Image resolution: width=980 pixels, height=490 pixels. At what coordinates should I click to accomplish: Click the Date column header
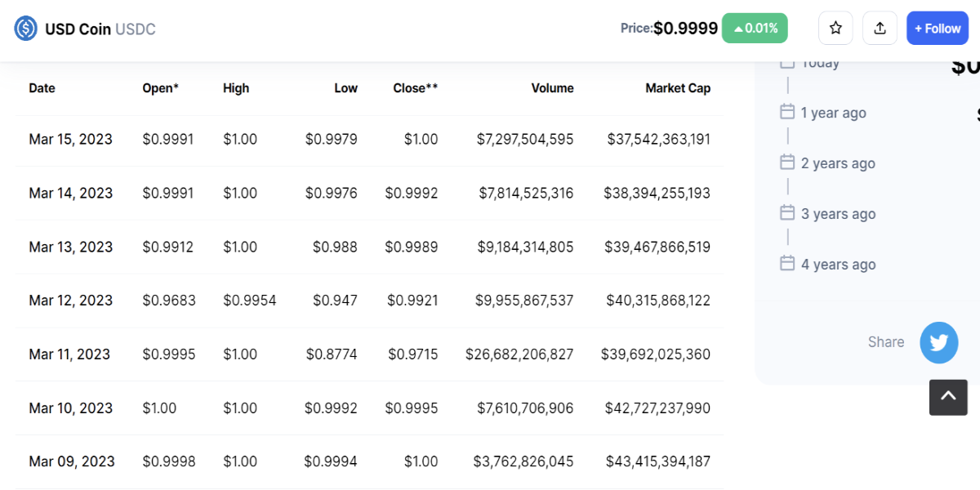point(42,88)
